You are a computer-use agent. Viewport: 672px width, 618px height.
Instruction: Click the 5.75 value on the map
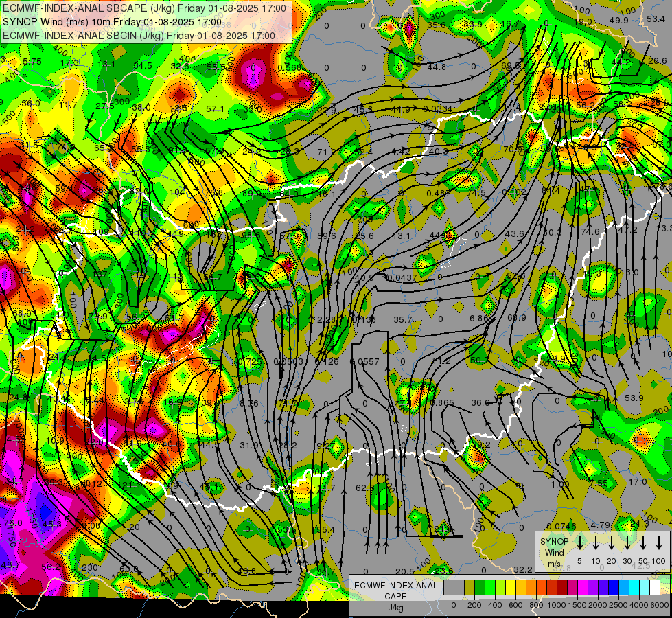(32, 61)
